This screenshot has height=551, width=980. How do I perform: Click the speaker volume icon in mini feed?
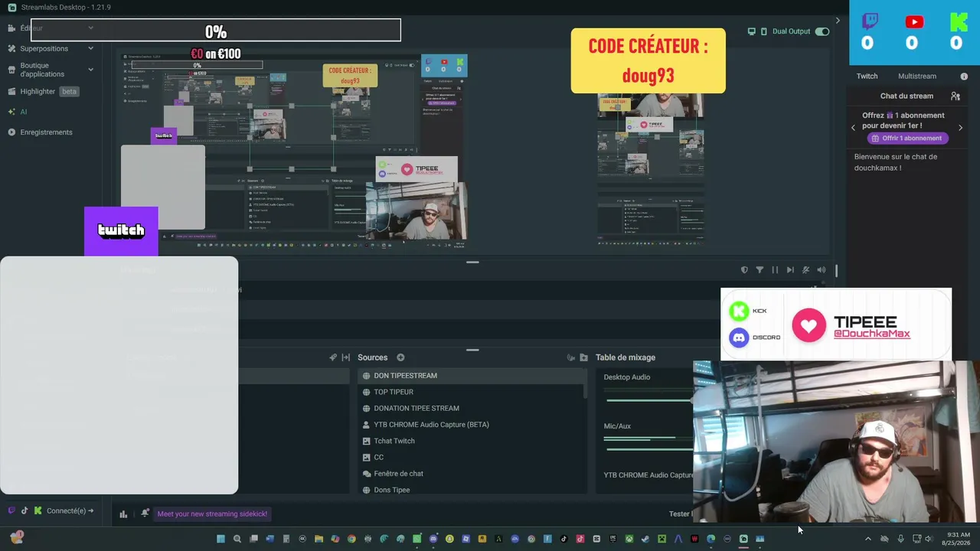[822, 270]
